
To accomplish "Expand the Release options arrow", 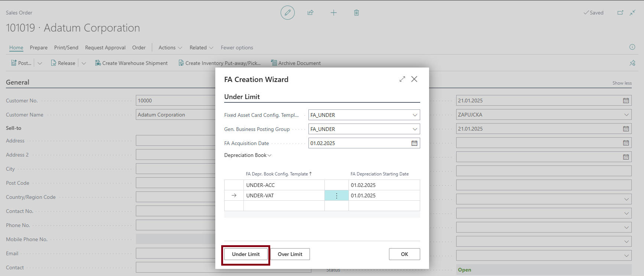I will click(84, 63).
